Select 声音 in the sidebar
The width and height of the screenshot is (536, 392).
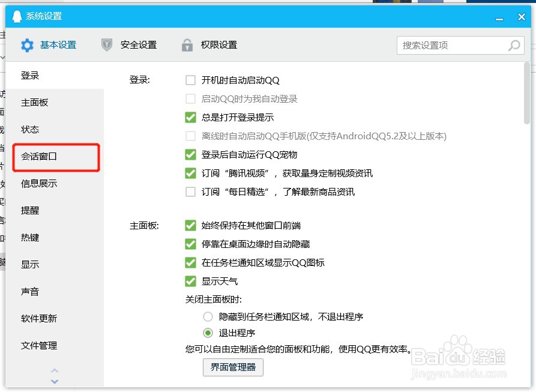pos(55,292)
